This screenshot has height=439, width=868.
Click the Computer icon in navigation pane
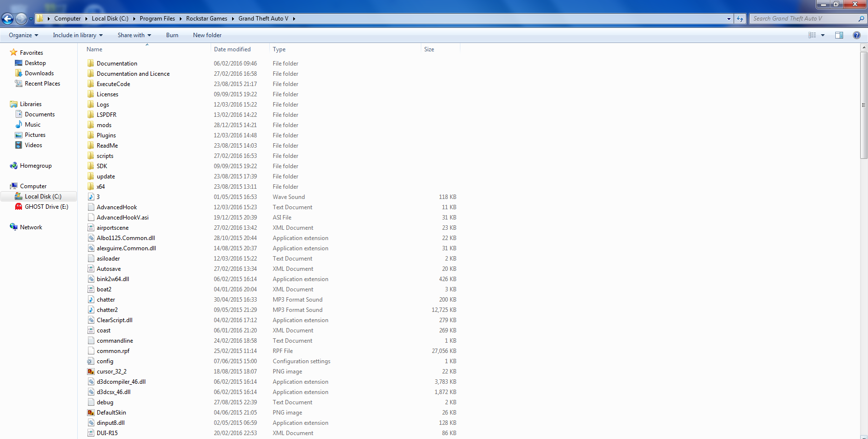coord(14,186)
